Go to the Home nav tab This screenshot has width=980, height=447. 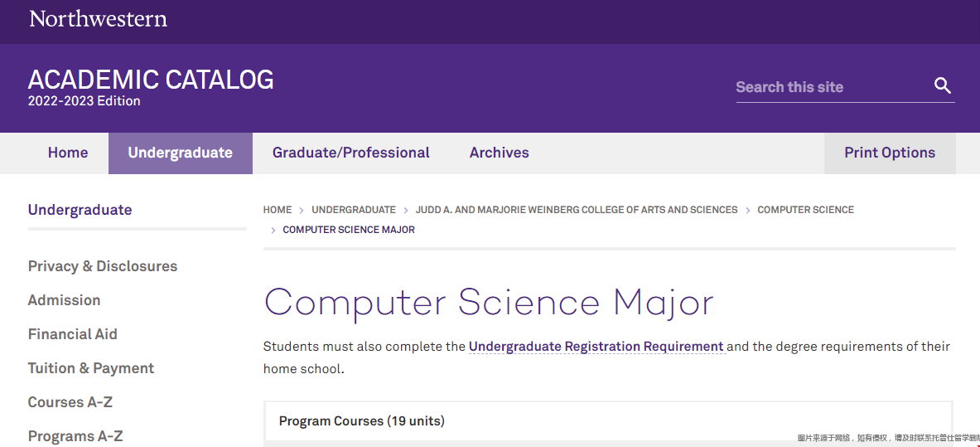point(68,153)
